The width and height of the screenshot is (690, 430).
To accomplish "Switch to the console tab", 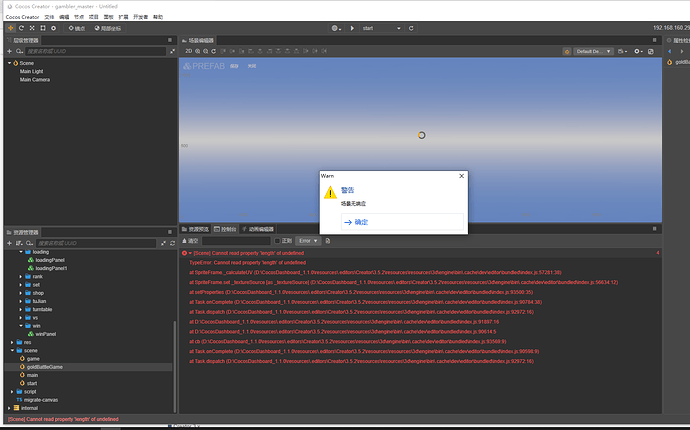I will (x=225, y=229).
